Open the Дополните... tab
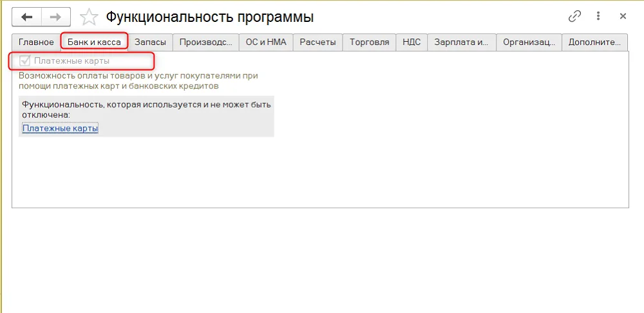This screenshot has width=644, height=313. point(594,43)
